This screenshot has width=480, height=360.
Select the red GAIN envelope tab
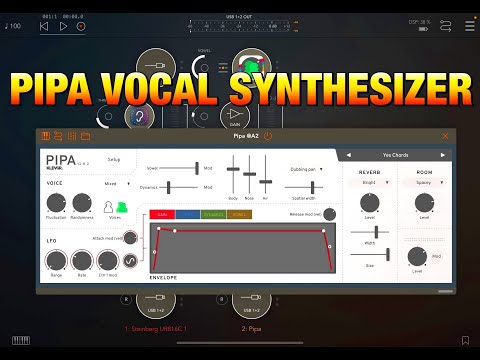point(162,214)
